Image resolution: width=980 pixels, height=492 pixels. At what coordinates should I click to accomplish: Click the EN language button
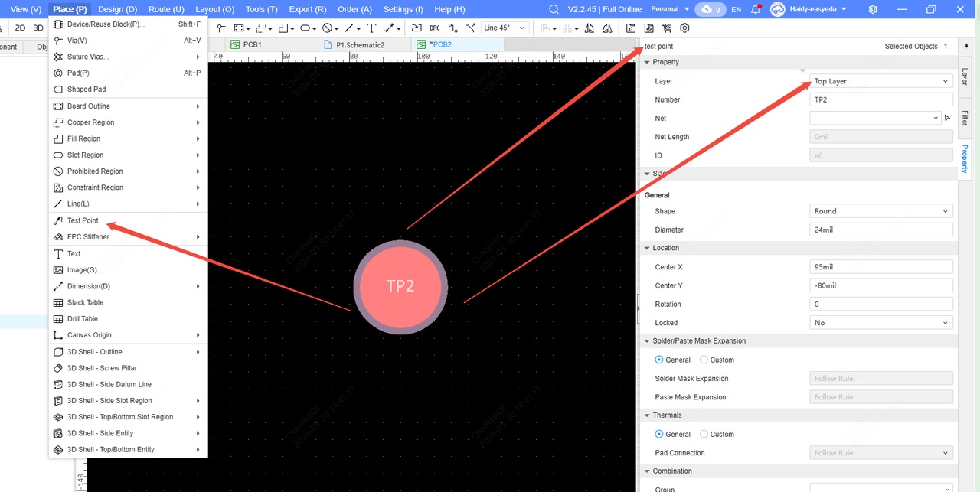(x=736, y=9)
